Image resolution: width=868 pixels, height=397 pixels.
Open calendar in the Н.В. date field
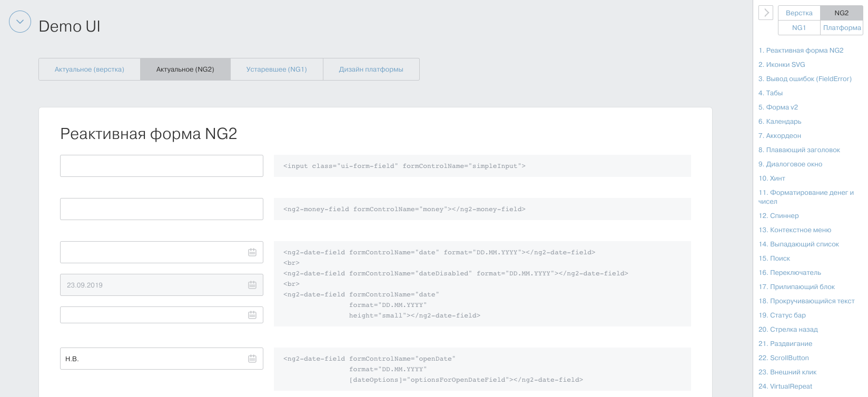pos(252,359)
